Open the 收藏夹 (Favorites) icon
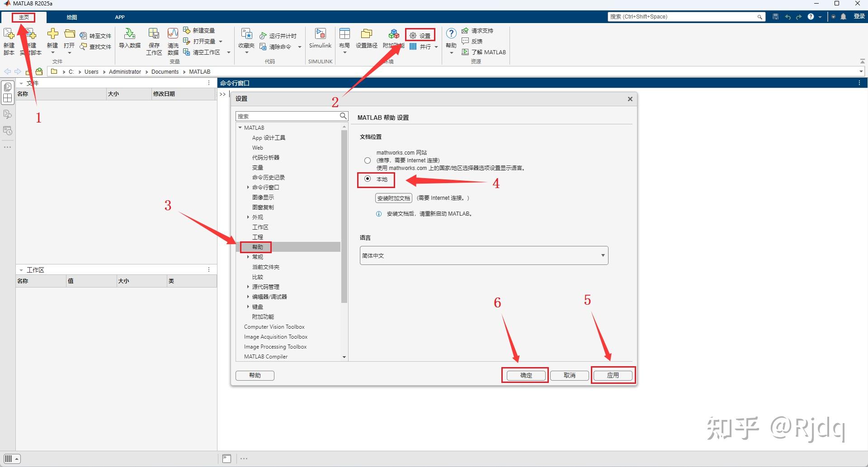Image resolution: width=868 pixels, height=467 pixels. [246, 40]
